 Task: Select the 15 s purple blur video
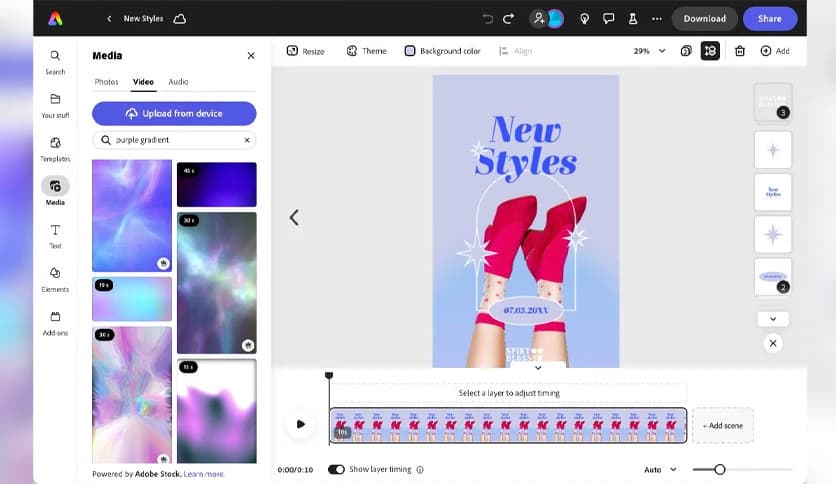click(x=216, y=411)
